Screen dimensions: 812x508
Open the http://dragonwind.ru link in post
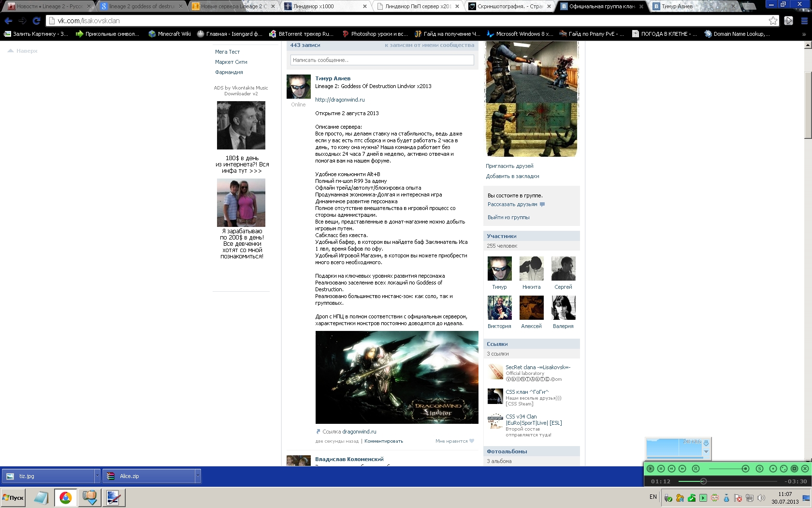tap(340, 100)
